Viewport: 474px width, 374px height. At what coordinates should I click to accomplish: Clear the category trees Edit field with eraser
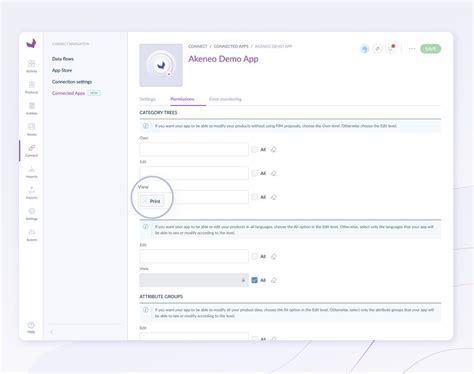(x=274, y=173)
